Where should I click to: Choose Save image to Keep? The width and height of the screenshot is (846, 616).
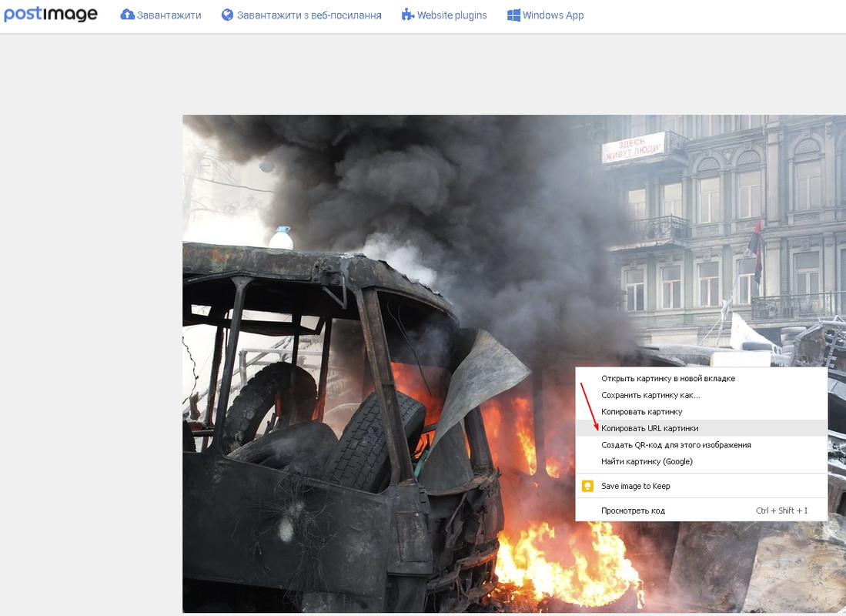[x=701, y=486]
